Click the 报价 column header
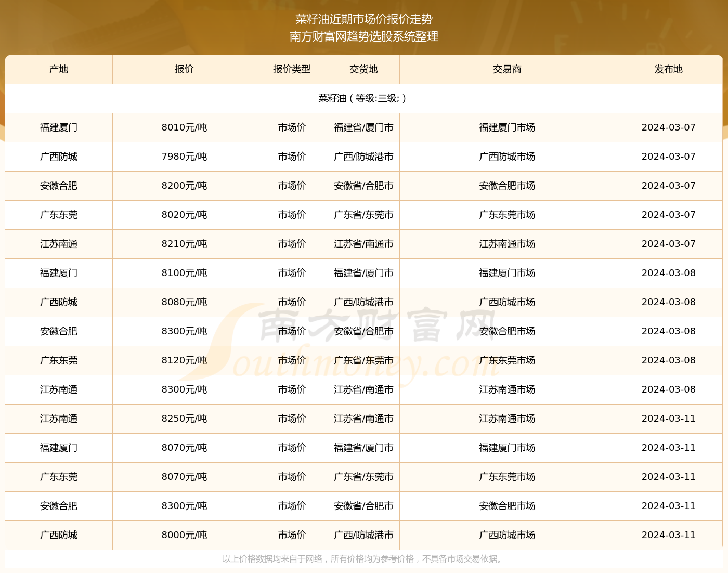This screenshot has height=573, width=728. click(184, 69)
